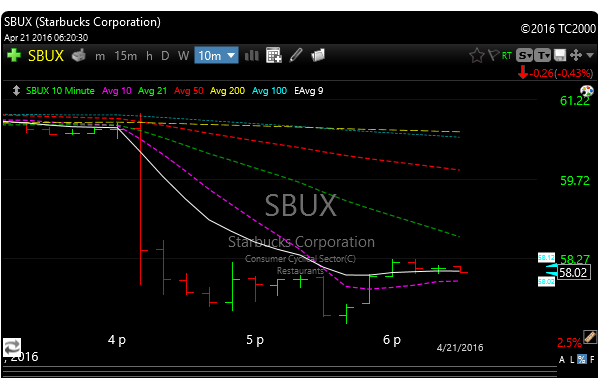Select the bar chart style icon
Viewport: 598px width, 378px height.
click(251, 56)
